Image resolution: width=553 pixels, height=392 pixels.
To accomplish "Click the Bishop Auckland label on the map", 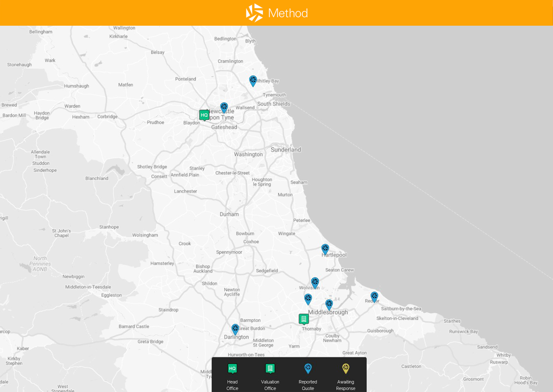I will click(x=203, y=269).
